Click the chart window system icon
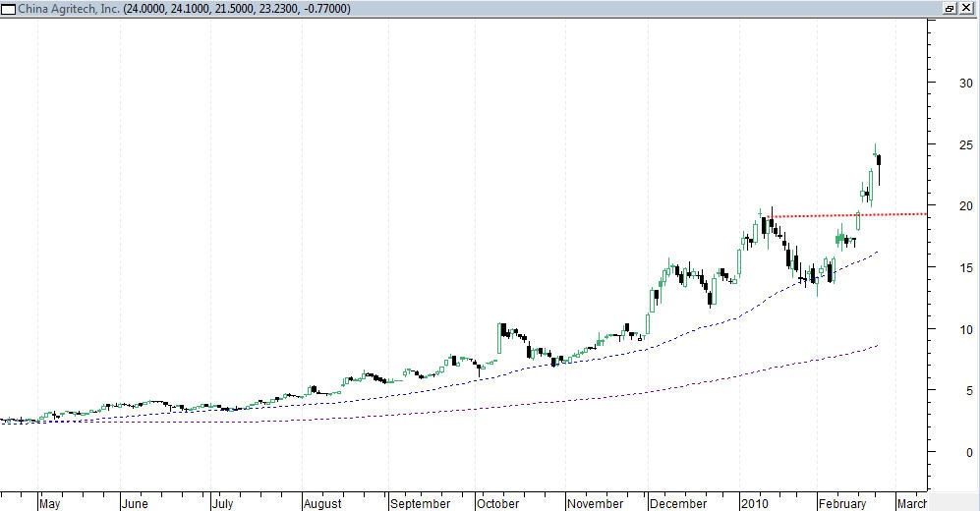The width and height of the screenshot is (980, 511). point(8,9)
